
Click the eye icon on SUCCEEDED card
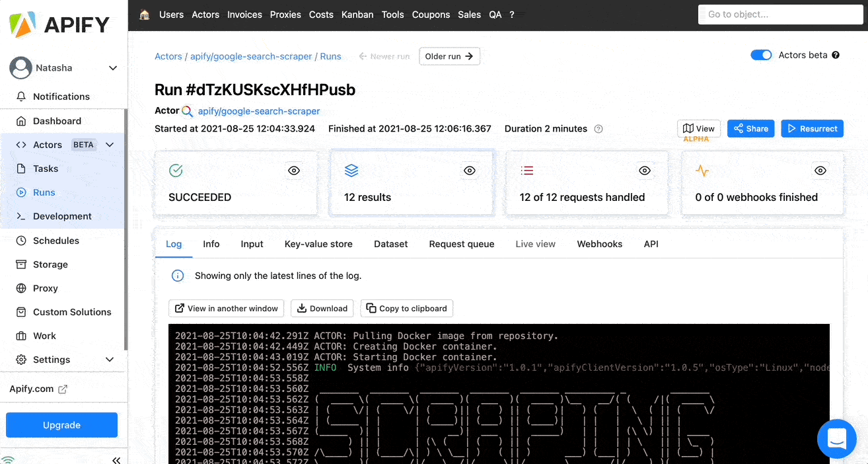(x=294, y=171)
